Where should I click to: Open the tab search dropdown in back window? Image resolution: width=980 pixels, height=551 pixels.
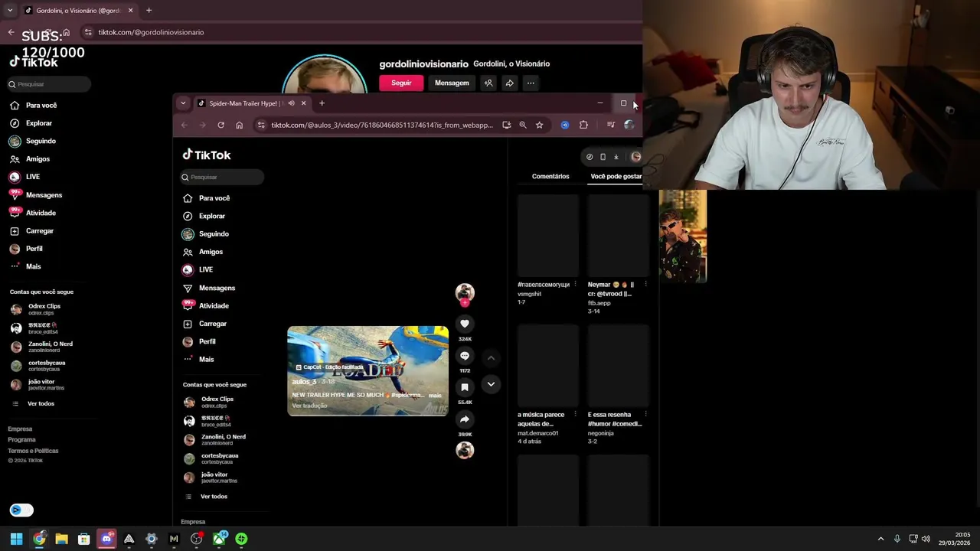pos(10,10)
